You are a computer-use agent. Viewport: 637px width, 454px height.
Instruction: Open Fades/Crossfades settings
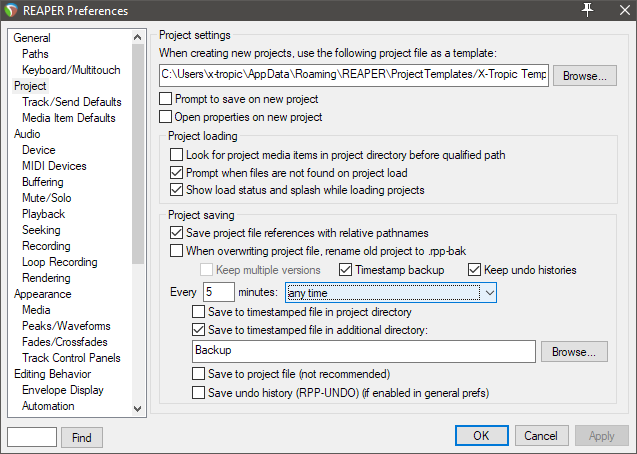tap(65, 342)
